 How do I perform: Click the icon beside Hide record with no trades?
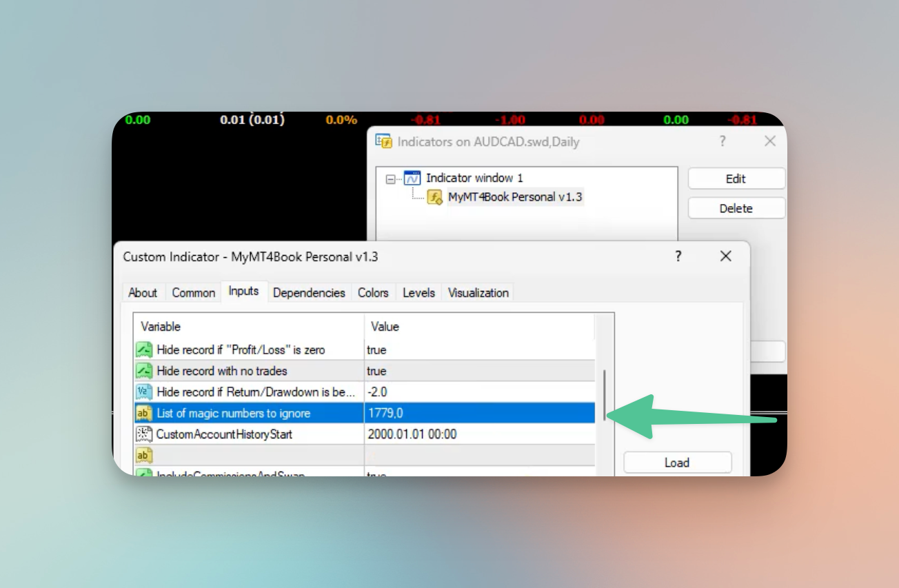(144, 371)
